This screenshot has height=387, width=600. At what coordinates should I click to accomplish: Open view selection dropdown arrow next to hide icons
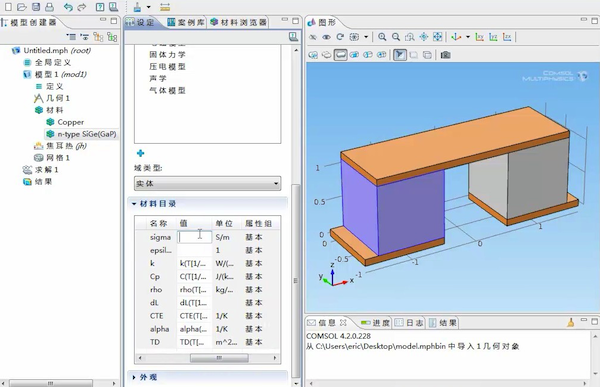point(366,37)
